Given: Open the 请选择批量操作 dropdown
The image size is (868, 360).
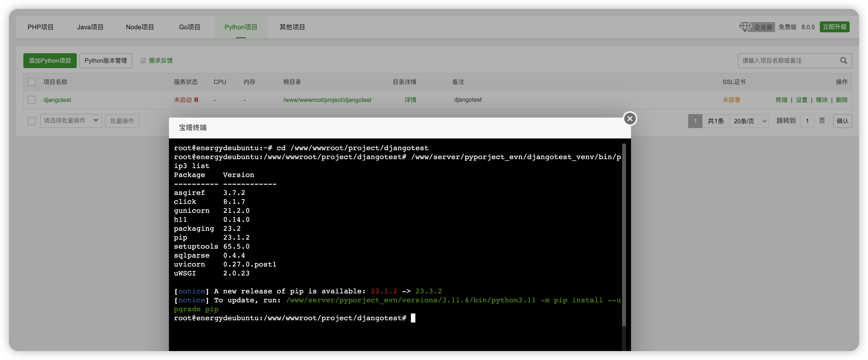Looking at the screenshot, I should [71, 121].
